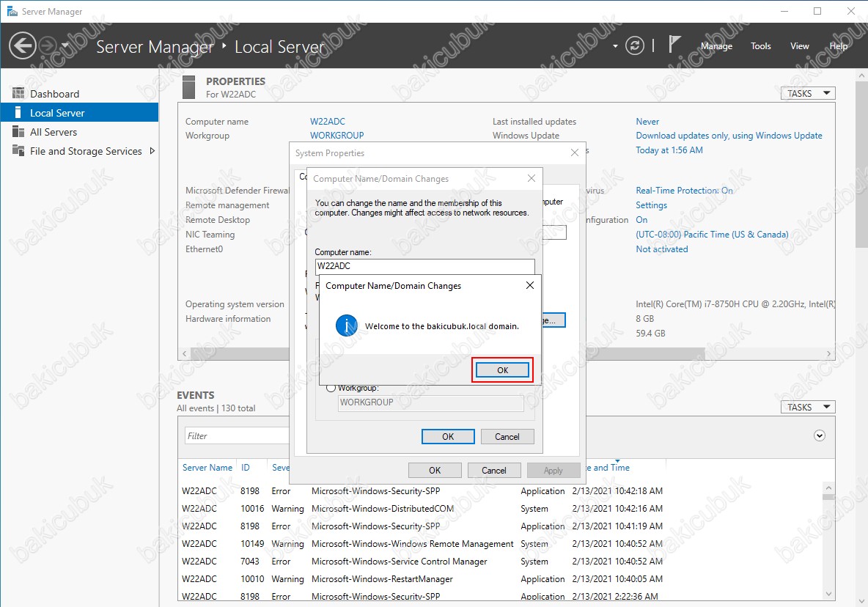Click the Server Manager title bar icon
The height and width of the screenshot is (607, 868).
(12, 11)
